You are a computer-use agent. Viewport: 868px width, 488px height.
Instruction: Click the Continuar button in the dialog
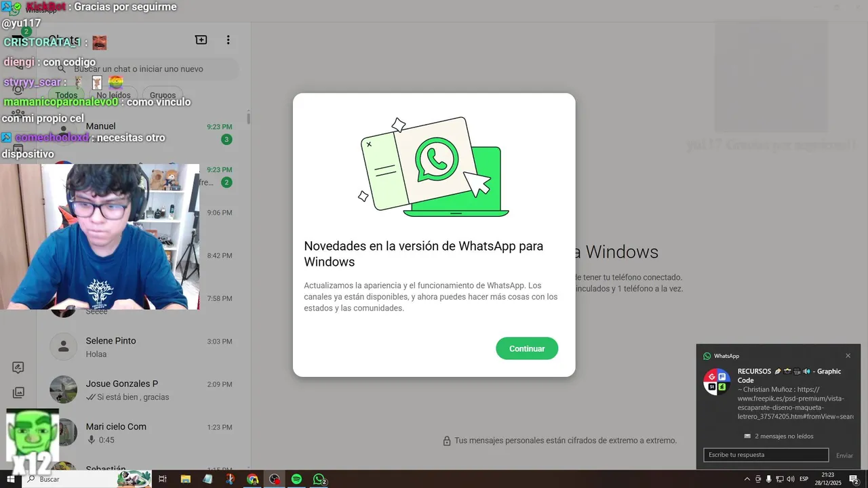527,348
